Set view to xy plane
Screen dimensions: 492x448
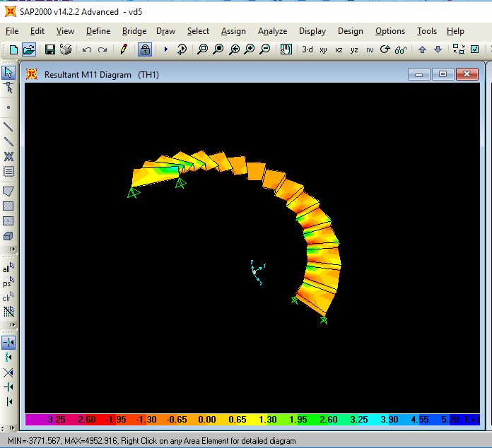click(323, 49)
